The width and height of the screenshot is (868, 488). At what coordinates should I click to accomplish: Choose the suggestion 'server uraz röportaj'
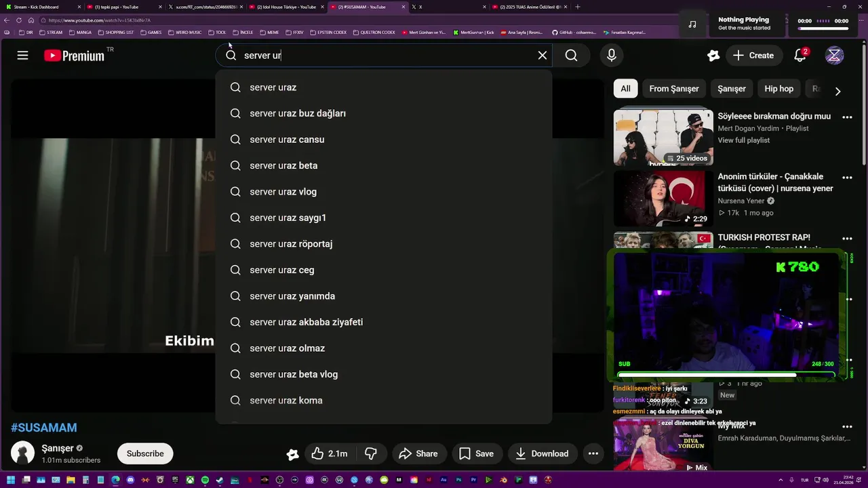pyautogui.click(x=384, y=244)
